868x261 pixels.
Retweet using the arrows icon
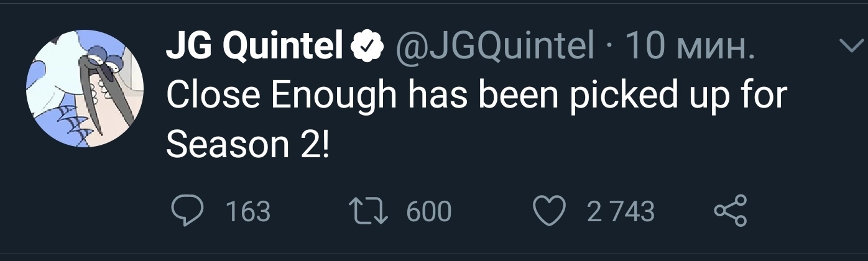(x=371, y=212)
